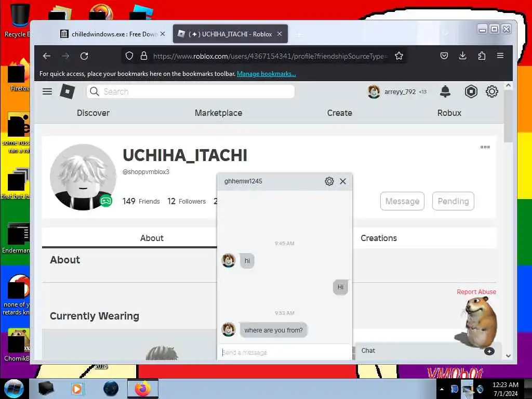Click the Message button
Screen dimensions: 532x399
(x=402, y=201)
